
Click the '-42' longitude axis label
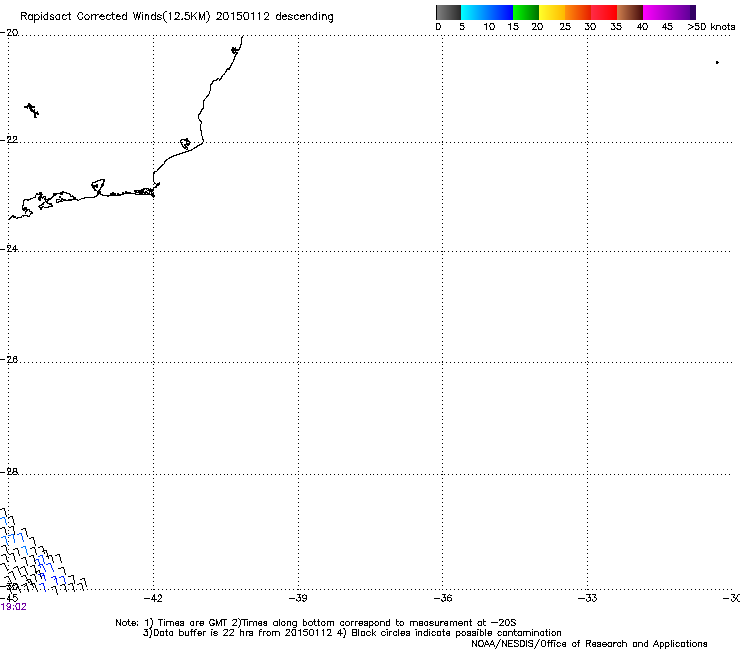[x=153, y=599]
